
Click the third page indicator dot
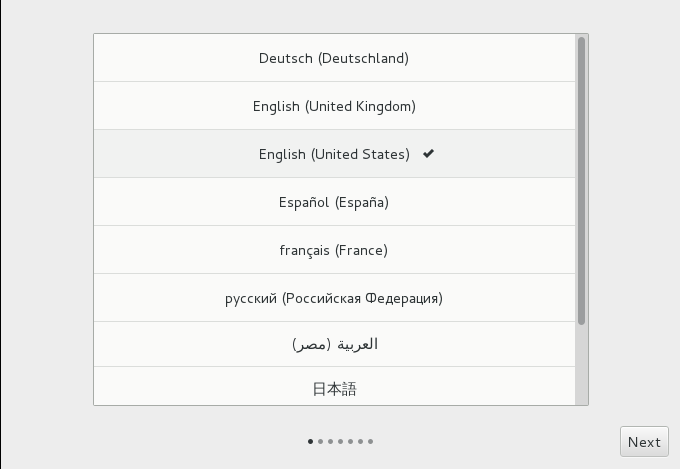coord(331,441)
